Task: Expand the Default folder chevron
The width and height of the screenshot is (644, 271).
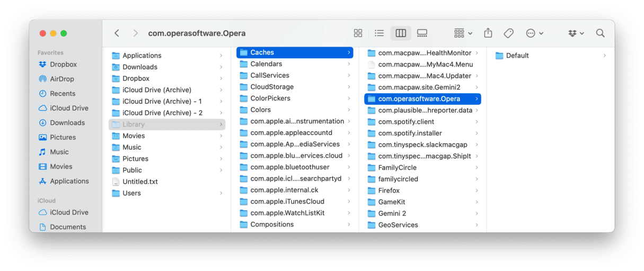Action: [604, 56]
